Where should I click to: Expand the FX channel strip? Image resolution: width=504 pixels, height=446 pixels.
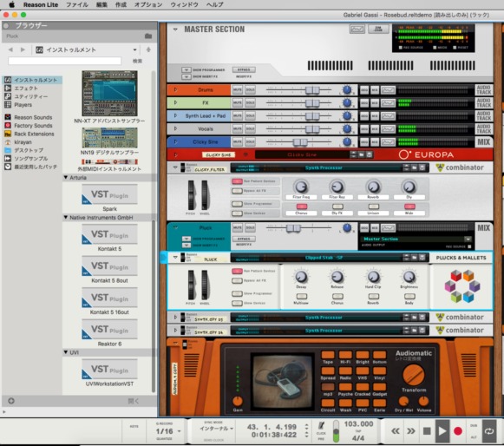[175, 102]
